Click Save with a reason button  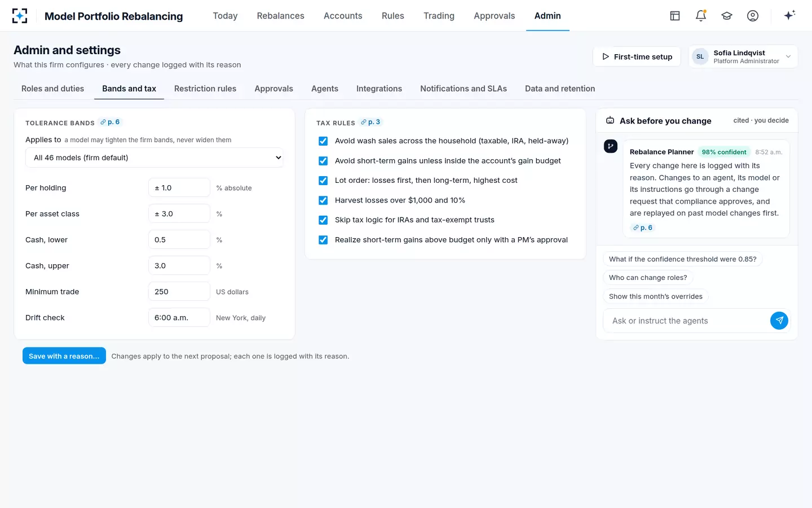pyautogui.click(x=64, y=356)
